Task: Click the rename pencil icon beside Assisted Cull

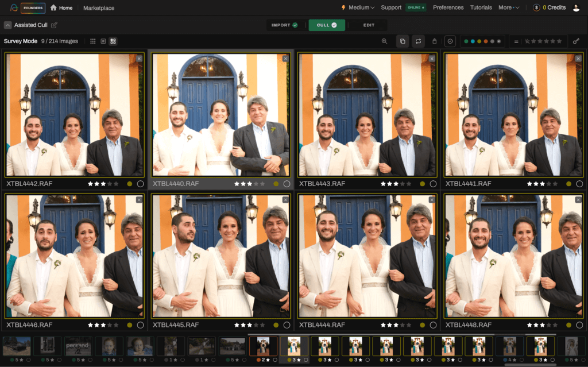Action: tap(54, 25)
